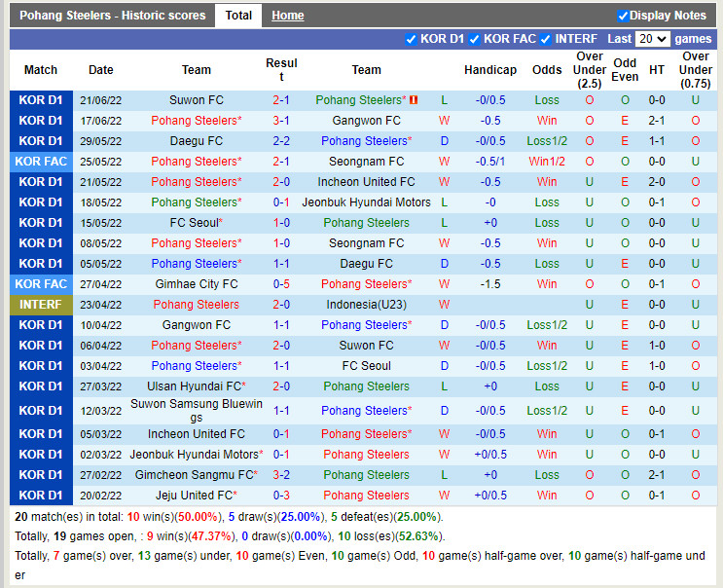Toggle the Display Notes checkbox
The image size is (723, 588).
tap(623, 16)
